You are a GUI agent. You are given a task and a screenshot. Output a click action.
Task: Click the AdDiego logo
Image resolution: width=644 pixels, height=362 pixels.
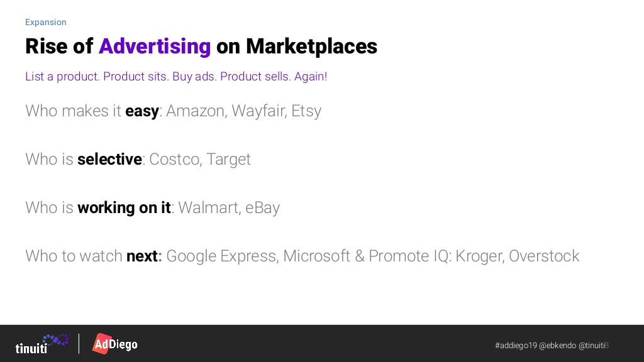pyautogui.click(x=115, y=344)
